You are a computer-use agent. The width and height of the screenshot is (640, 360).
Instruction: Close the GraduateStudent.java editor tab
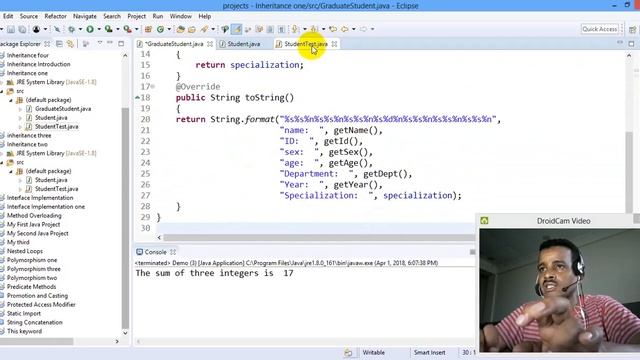coord(210,44)
